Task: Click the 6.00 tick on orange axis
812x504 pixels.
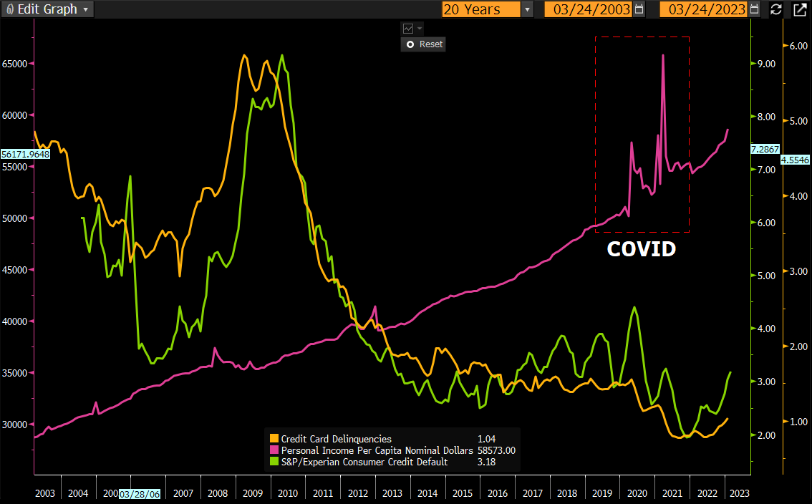Action: [798, 46]
